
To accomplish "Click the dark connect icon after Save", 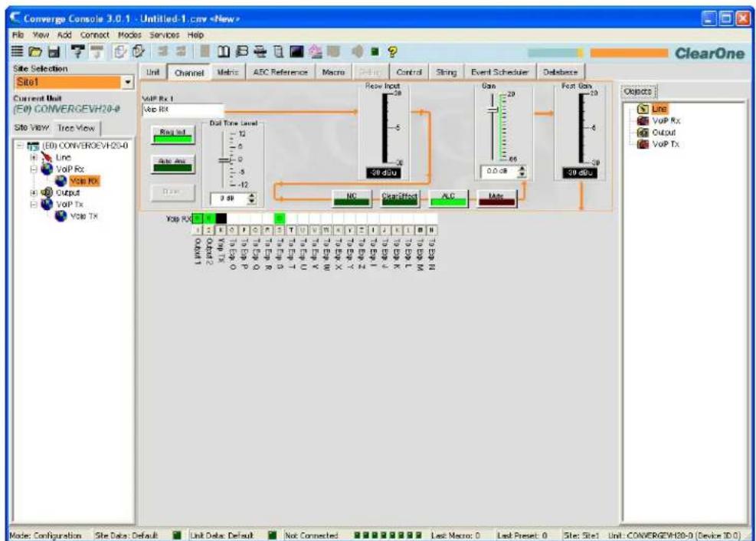I will 77,51.
